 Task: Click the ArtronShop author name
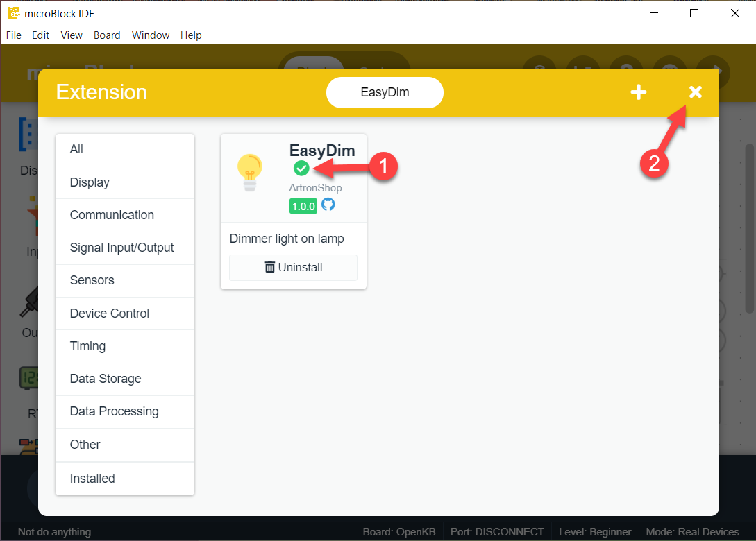315,188
